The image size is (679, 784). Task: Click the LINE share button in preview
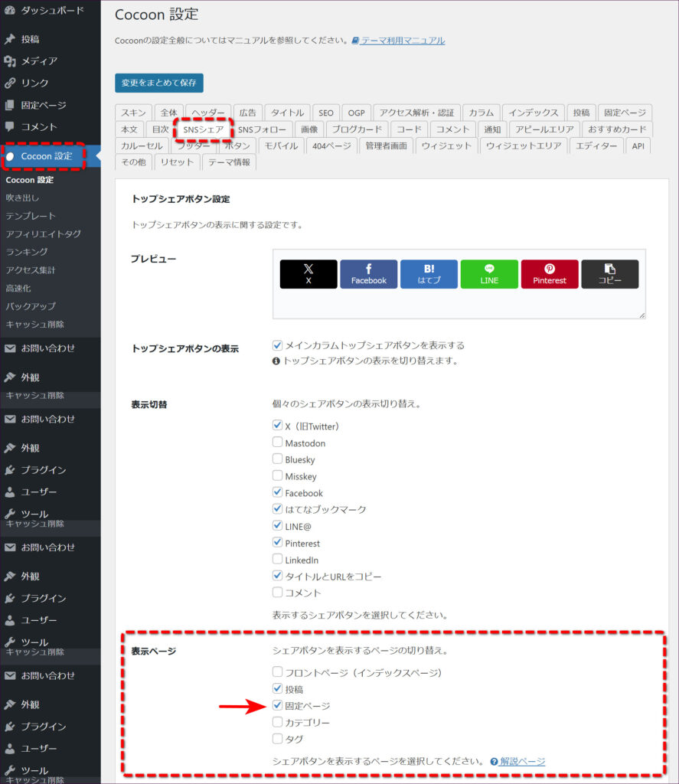[489, 274]
